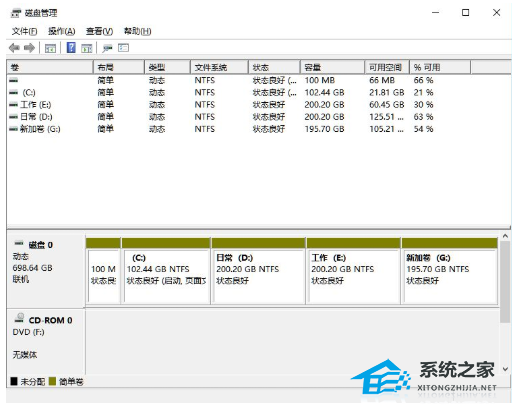Click the Disk Management title bar icon

coord(16,13)
